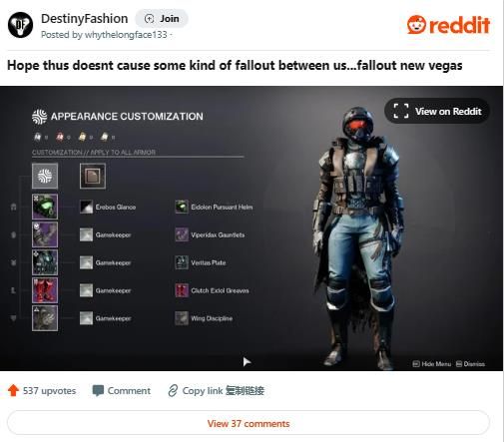Click the apply-to-all ornament icon
The width and height of the screenshot is (504, 442).
click(45, 176)
